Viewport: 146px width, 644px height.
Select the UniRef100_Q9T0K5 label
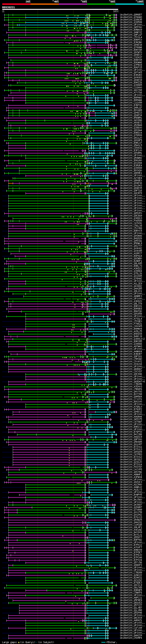(131, 72)
